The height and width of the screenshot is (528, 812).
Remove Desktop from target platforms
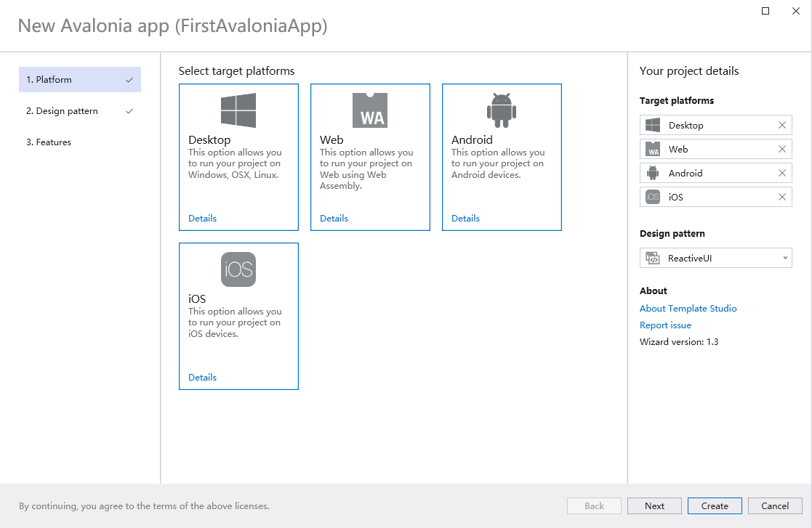pyautogui.click(x=782, y=125)
